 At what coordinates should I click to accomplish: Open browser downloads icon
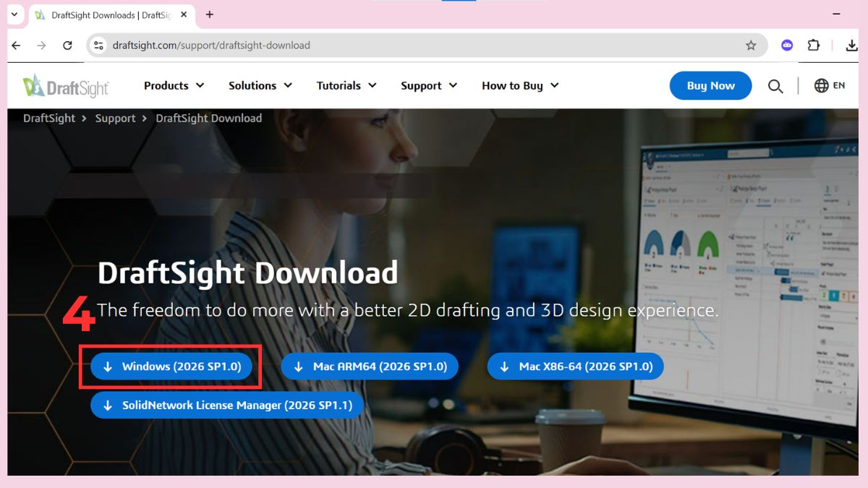[x=851, y=46]
